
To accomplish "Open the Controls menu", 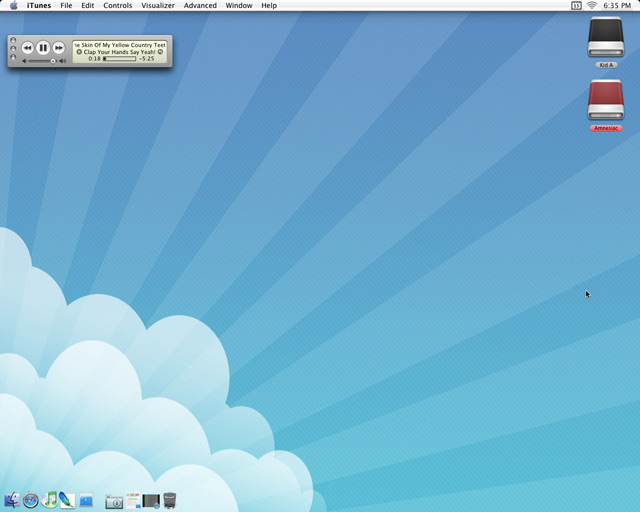I will [x=118, y=5].
